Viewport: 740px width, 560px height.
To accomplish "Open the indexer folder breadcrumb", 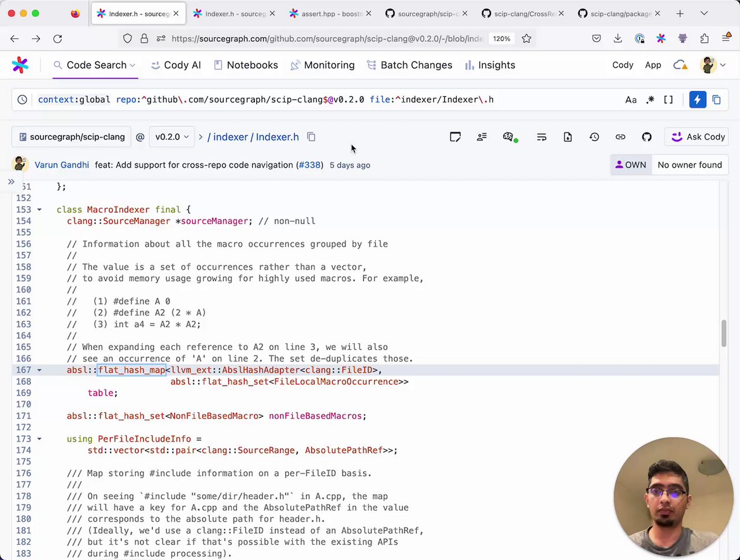I will (x=231, y=137).
